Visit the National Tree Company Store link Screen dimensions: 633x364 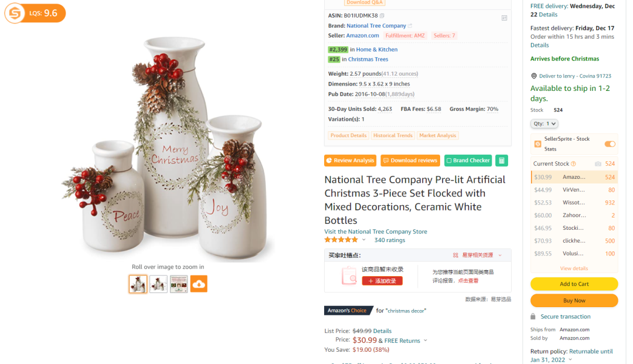point(376,232)
